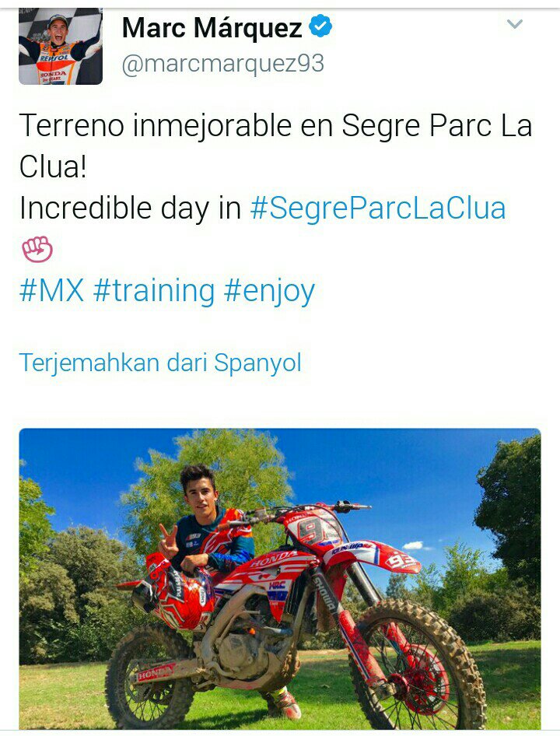560x736 pixels.
Task: Open the #SegreParcLaClua hashtag
Action: [378, 208]
